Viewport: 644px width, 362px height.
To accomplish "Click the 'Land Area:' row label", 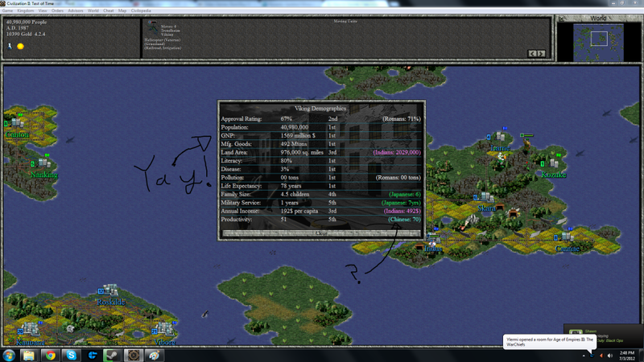I will click(234, 152).
